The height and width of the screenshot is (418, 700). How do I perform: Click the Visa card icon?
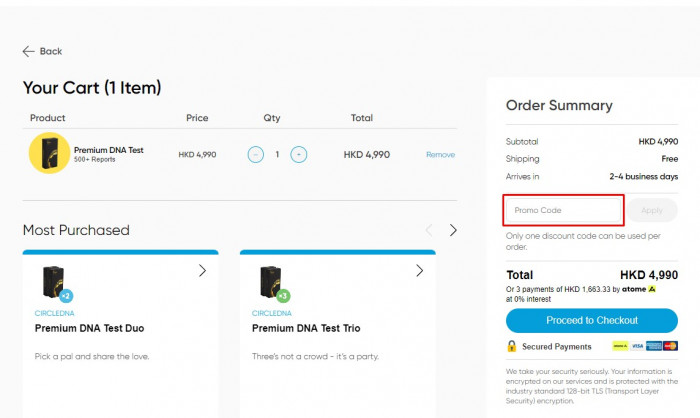pyautogui.click(x=637, y=346)
